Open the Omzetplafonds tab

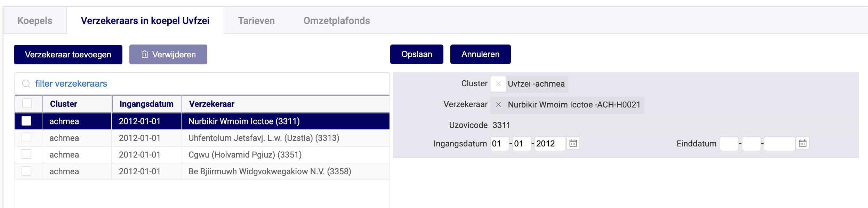coord(337,21)
